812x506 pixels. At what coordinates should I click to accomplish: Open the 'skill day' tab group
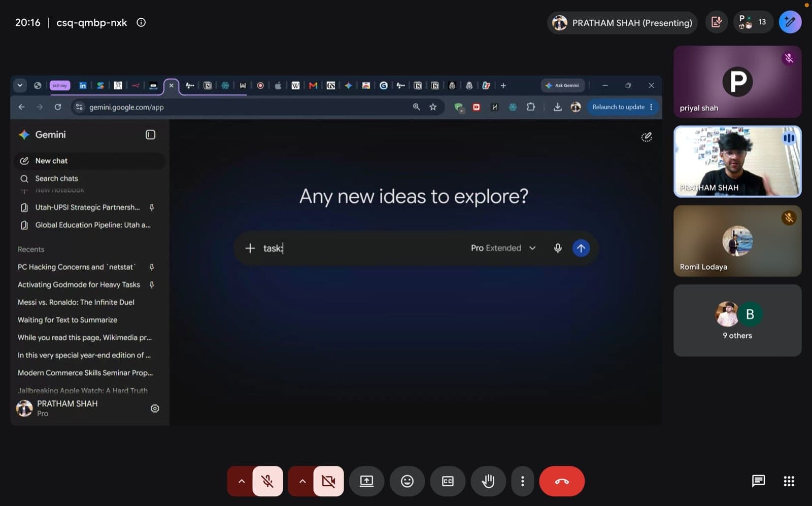pos(60,86)
